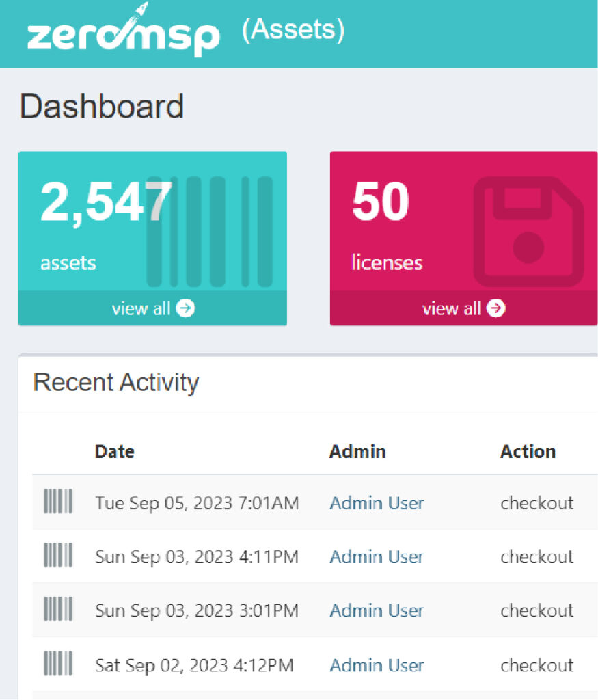Select the date Sun Sep 03, 2023 4:11PM
The height and width of the screenshot is (700, 598).
(x=197, y=556)
